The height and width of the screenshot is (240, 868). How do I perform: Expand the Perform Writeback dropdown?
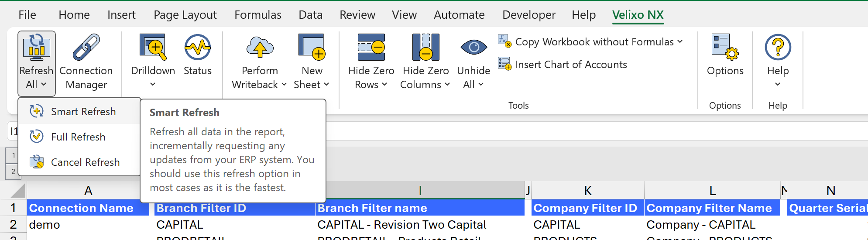tap(284, 84)
